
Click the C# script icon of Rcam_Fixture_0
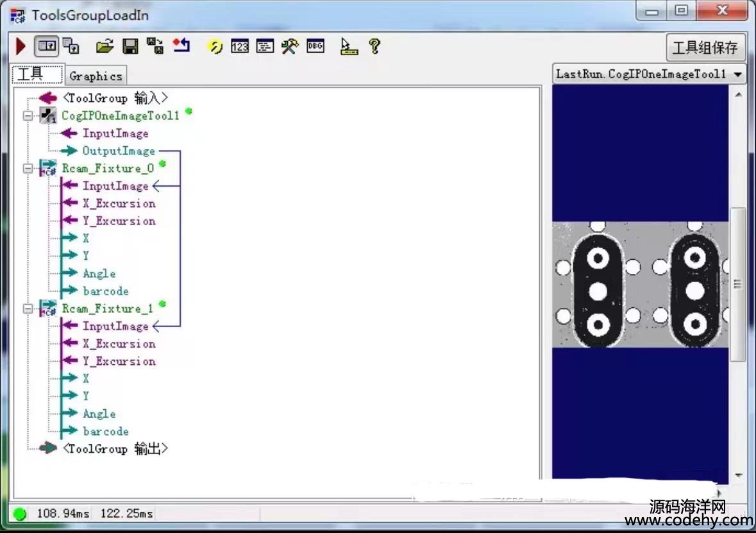click(x=47, y=168)
